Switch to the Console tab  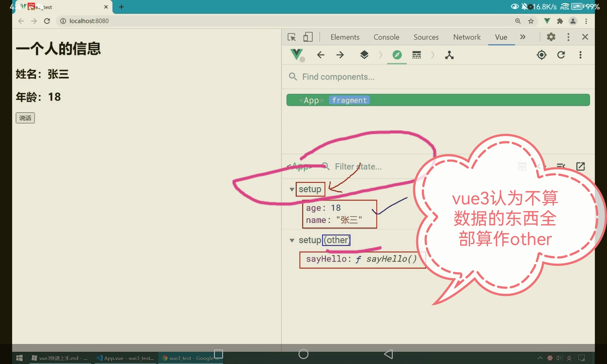pos(386,37)
